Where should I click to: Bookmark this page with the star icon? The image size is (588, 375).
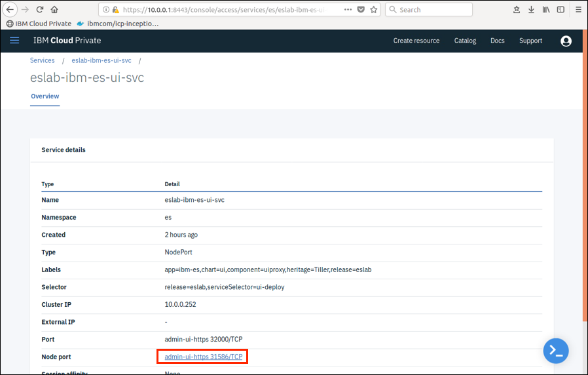(373, 10)
